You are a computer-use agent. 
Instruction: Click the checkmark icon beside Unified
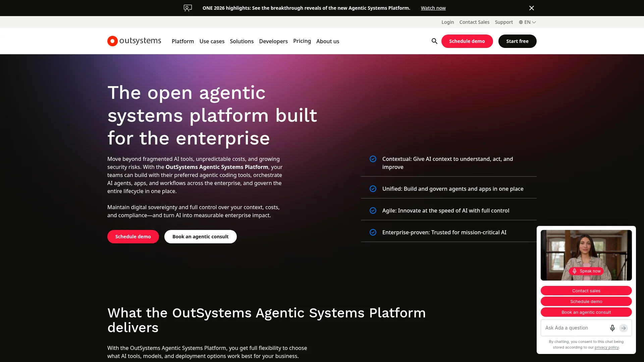coord(373,189)
